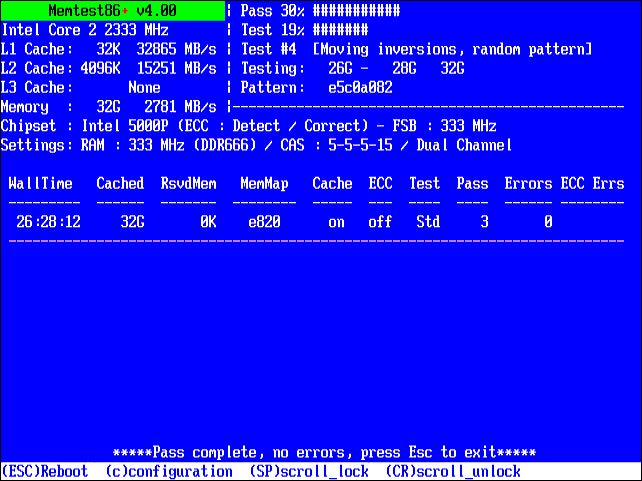Click the Pass complete, no errors message
This screenshot has width=642, height=481.
tap(324, 453)
